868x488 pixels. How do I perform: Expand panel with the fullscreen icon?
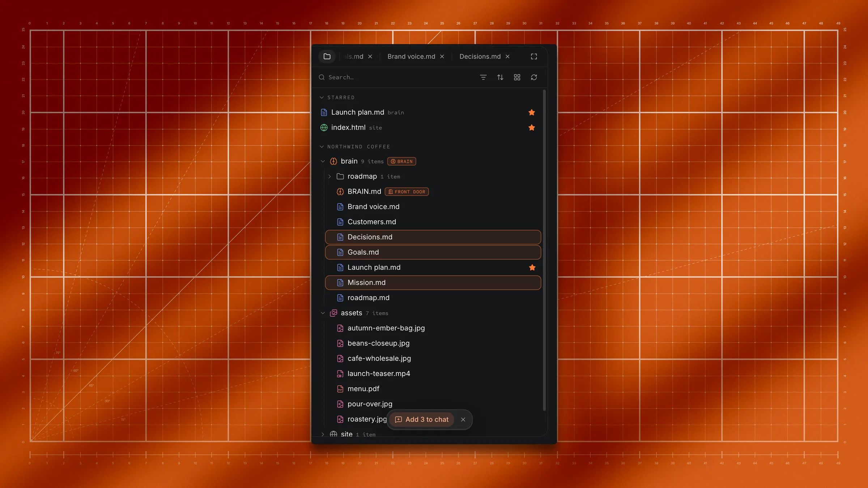click(534, 56)
